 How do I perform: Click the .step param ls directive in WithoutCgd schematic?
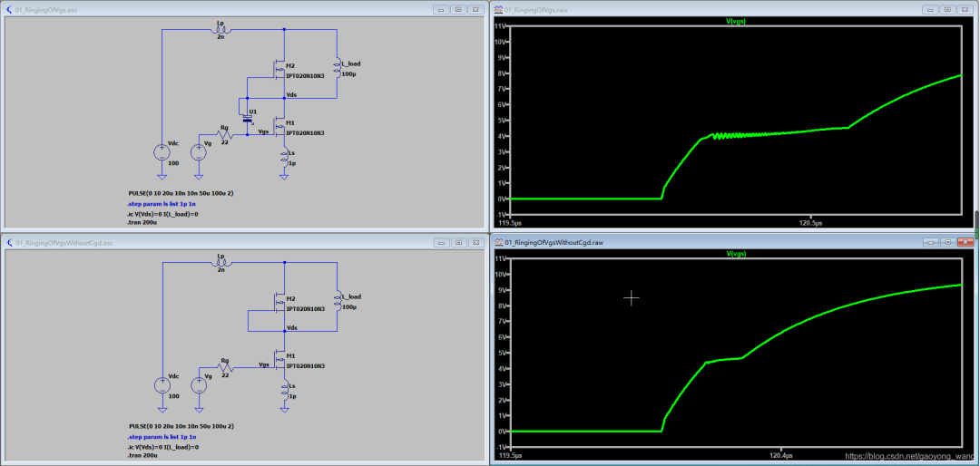(161, 437)
